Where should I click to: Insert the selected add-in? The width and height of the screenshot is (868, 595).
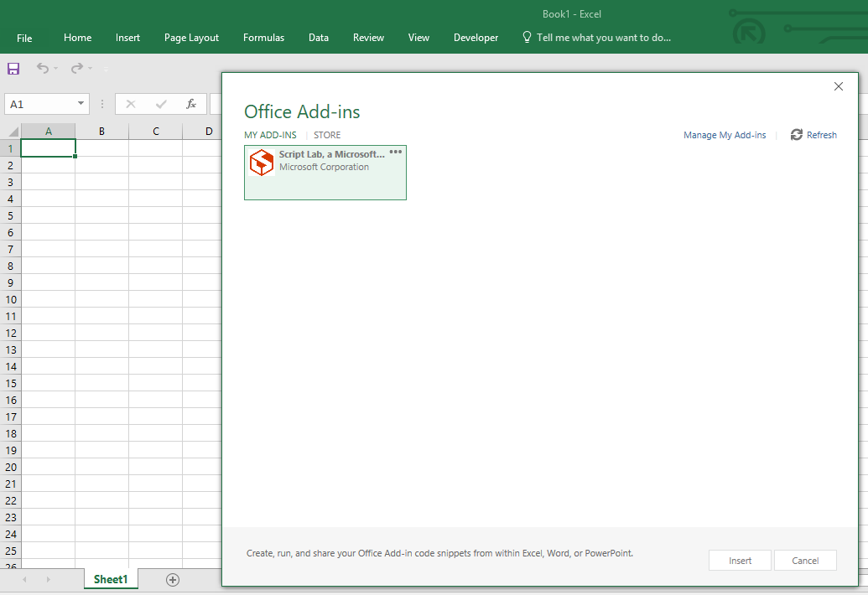tap(740, 560)
